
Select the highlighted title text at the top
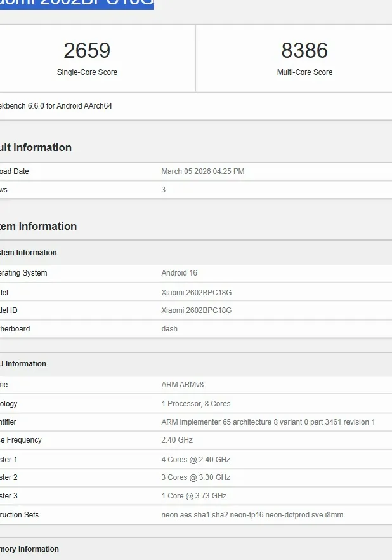(x=77, y=4)
